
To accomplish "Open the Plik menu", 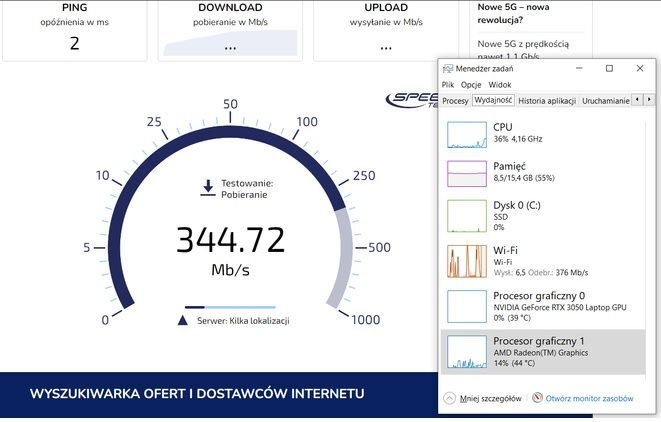I will (448, 85).
